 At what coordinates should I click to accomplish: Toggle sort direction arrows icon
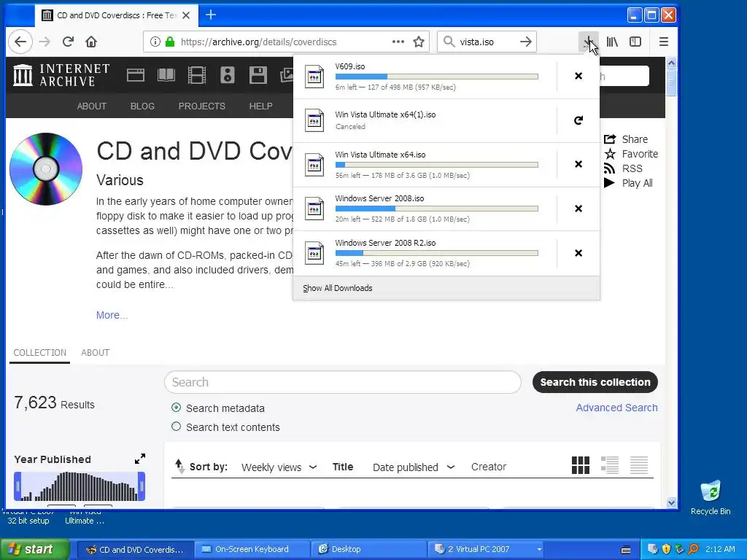179,466
